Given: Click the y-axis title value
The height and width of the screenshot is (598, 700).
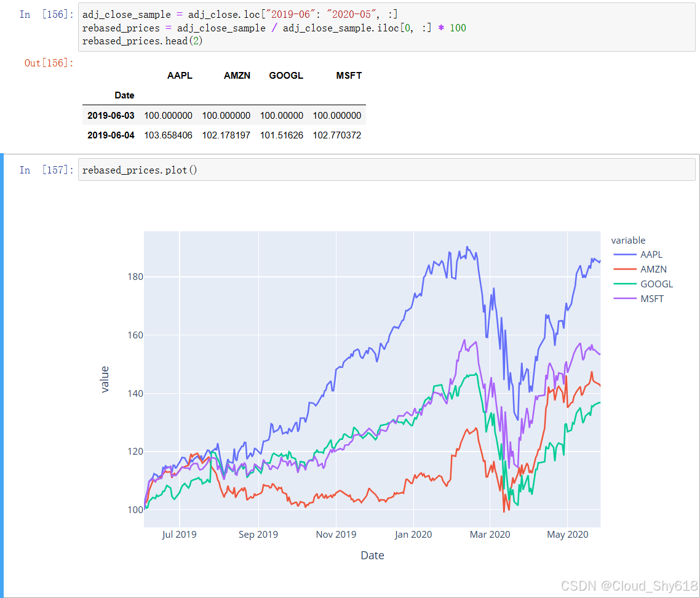Looking at the screenshot, I should [x=105, y=379].
